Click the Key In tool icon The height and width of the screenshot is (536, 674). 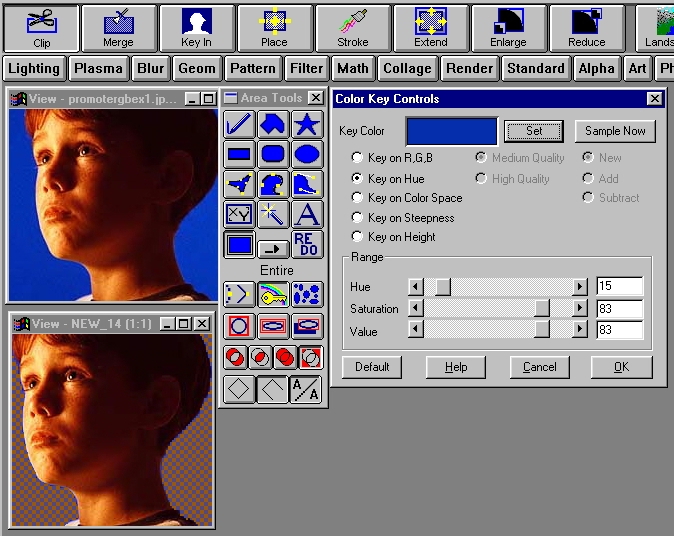point(196,28)
